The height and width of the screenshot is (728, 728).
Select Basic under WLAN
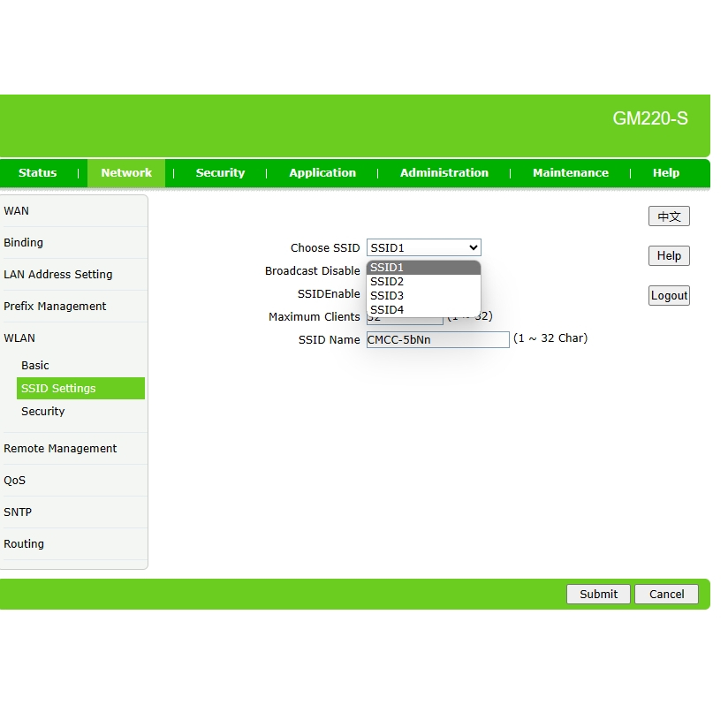coord(35,366)
